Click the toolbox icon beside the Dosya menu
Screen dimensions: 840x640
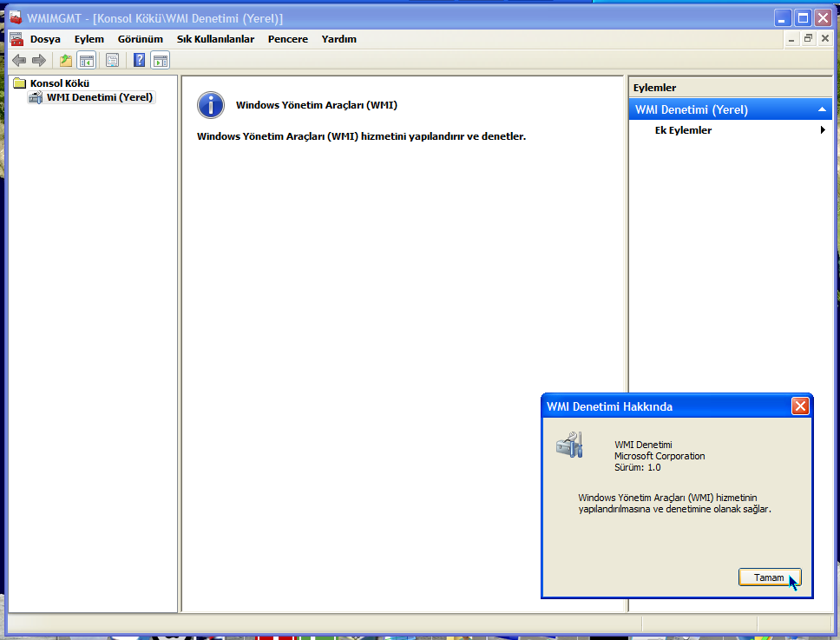(16, 39)
